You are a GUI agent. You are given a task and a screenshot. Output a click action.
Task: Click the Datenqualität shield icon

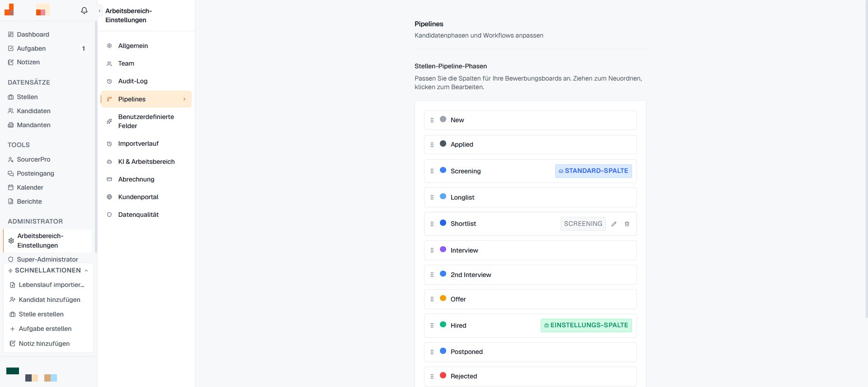click(x=109, y=215)
